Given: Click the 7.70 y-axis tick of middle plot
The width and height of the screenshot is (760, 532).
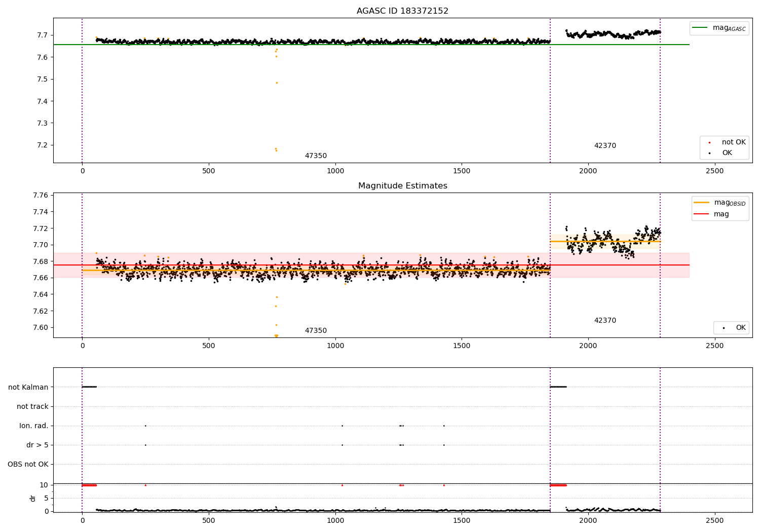Looking at the screenshot, I should tap(41, 245).
